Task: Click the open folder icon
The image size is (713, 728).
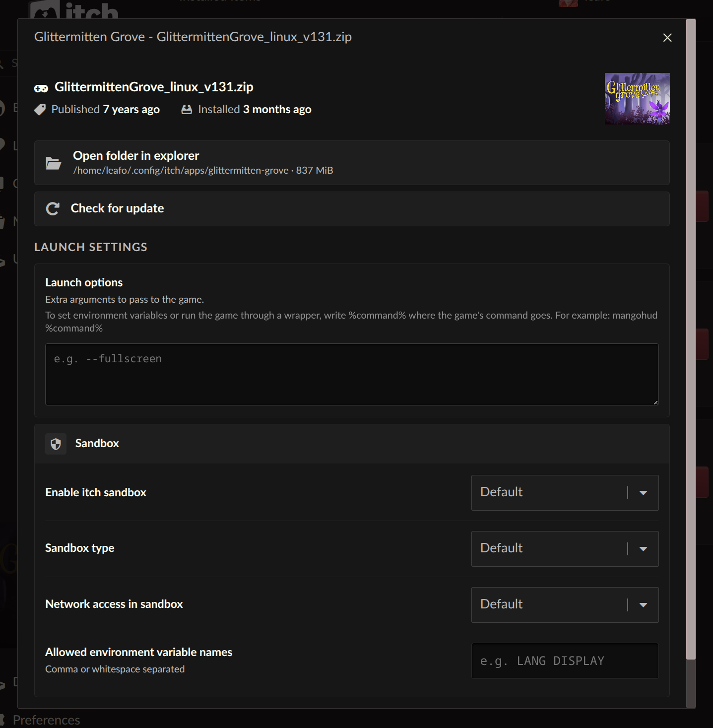Action: click(x=53, y=163)
